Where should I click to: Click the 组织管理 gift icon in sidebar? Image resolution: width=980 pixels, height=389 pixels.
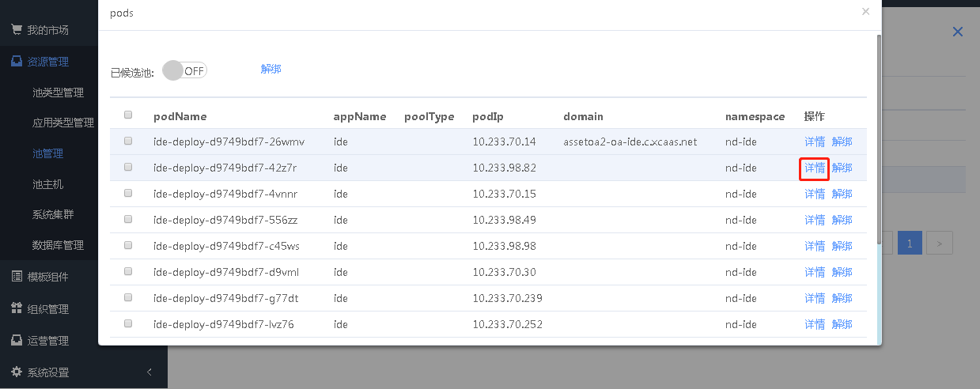tap(16, 309)
